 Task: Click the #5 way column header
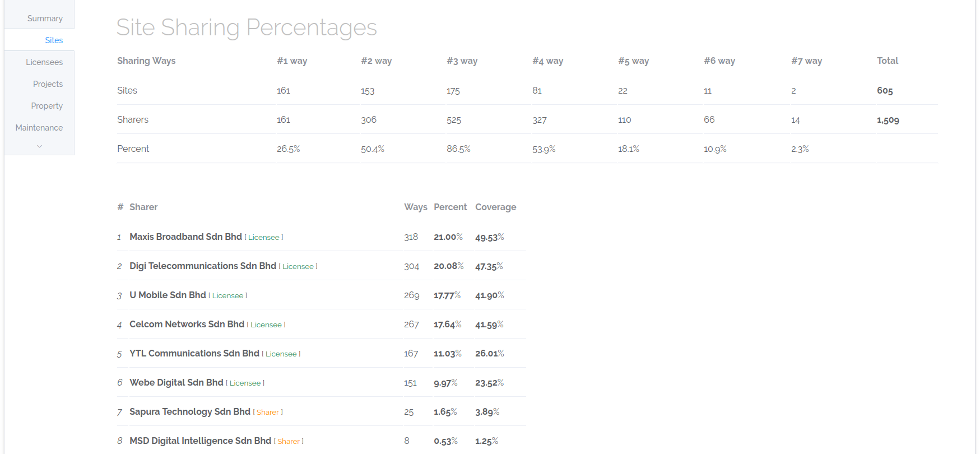(x=634, y=61)
